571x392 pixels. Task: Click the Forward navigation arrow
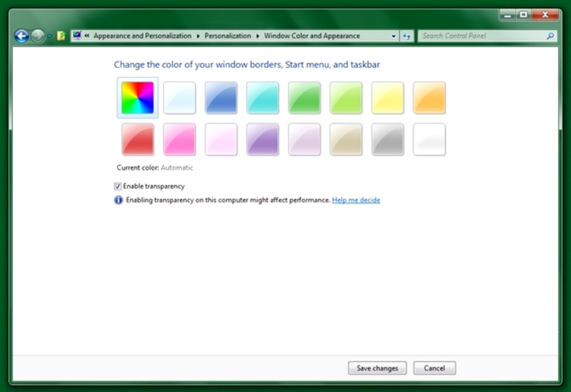click(38, 36)
